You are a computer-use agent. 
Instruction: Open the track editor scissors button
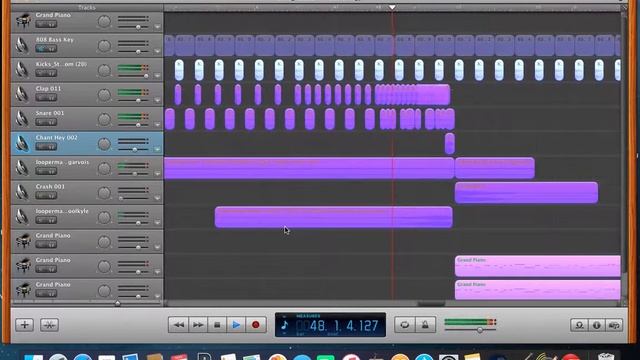point(49,325)
